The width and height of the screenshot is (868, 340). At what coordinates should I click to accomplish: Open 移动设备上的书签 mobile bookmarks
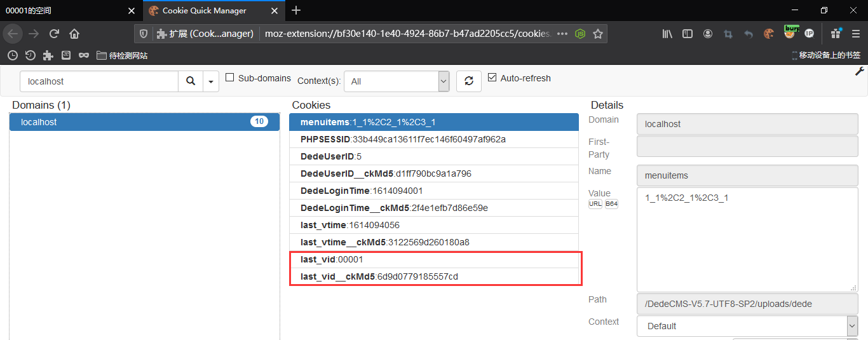[x=825, y=55]
